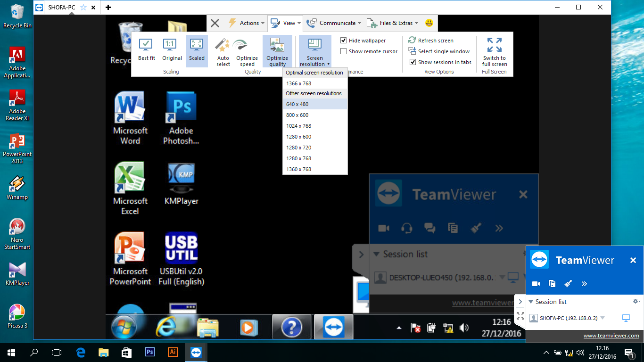Open the whiteboard paintbrush tool

tap(476, 228)
